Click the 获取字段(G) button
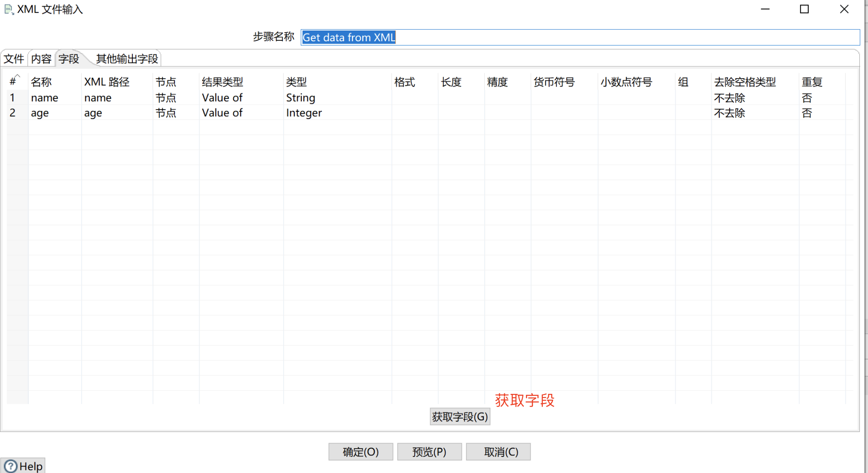Viewport: 868px width, 473px height. 460,417
